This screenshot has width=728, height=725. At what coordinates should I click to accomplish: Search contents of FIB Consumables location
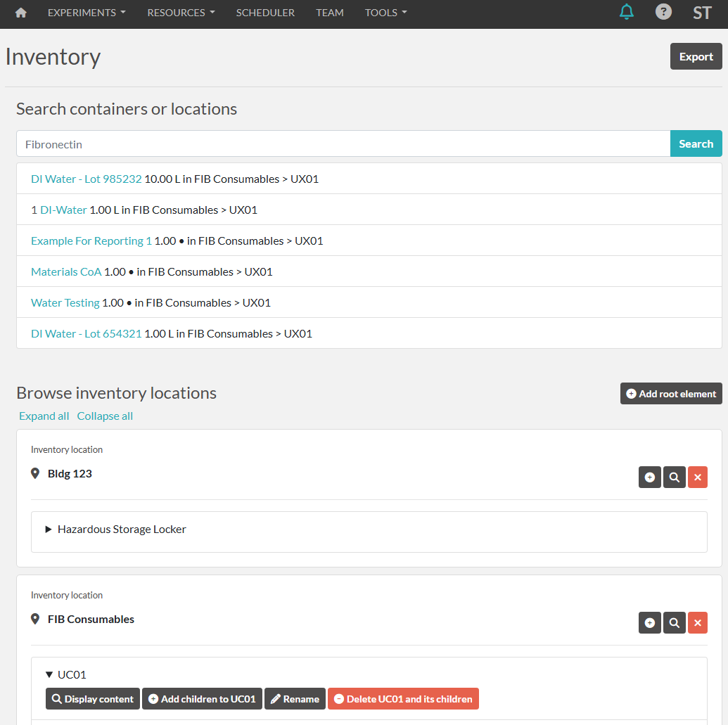coord(674,623)
